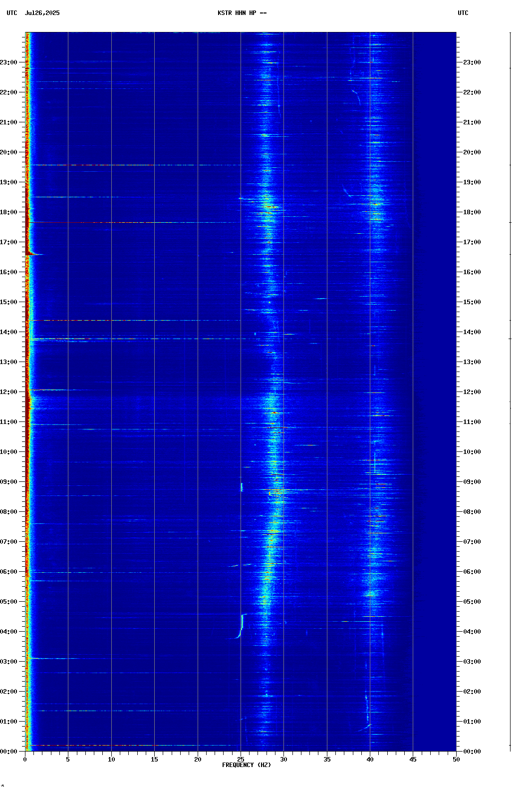Image resolution: width=532 pixels, height=791 pixels.
Task: Pick '20:00' on the left time axis
Action: pyautogui.click(x=8, y=152)
